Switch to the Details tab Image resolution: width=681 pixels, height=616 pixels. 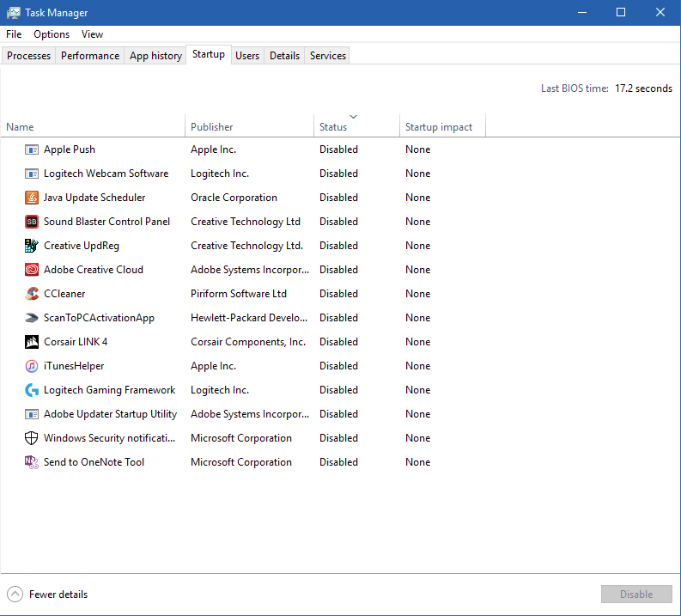284,56
